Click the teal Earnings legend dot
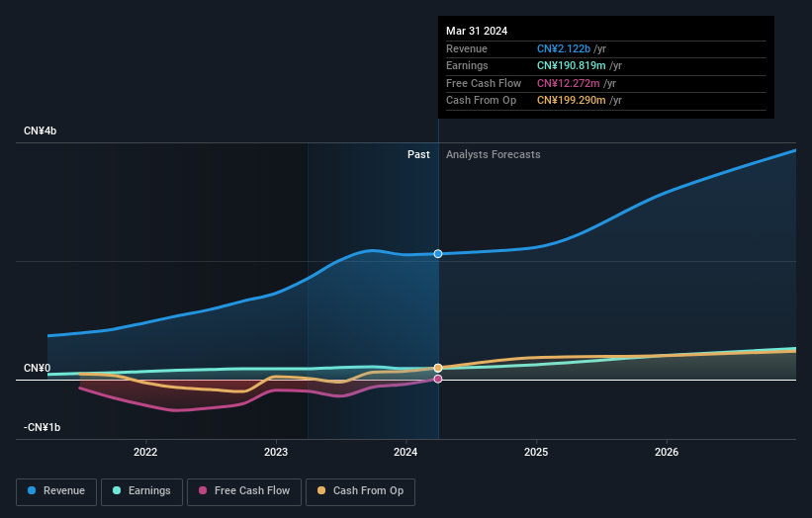This screenshot has height=518, width=812. pyautogui.click(x=117, y=490)
